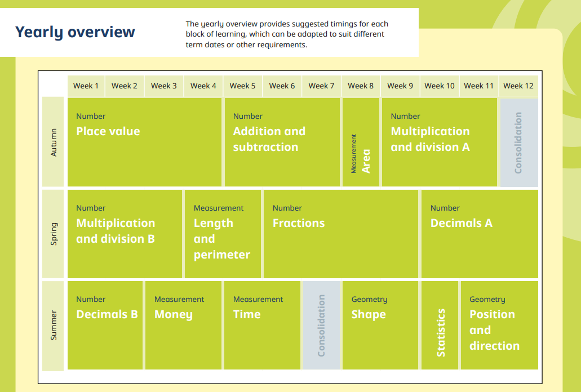Select the Autumn term row label

coord(54,142)
